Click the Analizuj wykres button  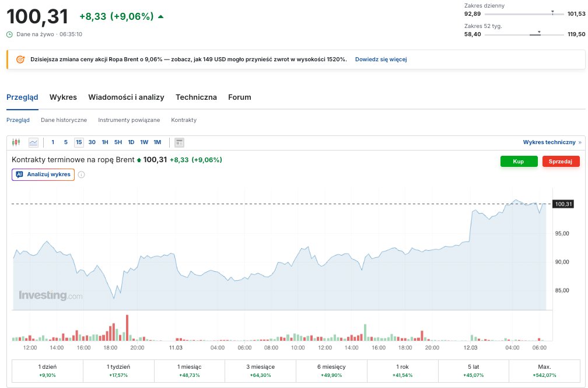click(x=43, y=174)
